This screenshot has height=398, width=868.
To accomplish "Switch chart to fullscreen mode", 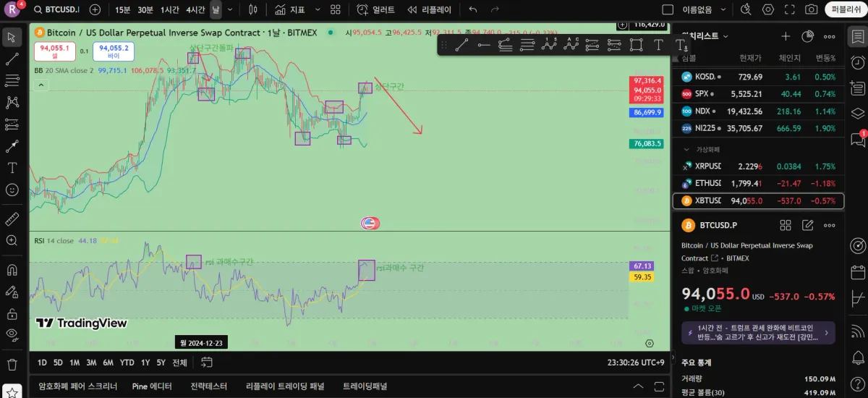I will 790,9.
